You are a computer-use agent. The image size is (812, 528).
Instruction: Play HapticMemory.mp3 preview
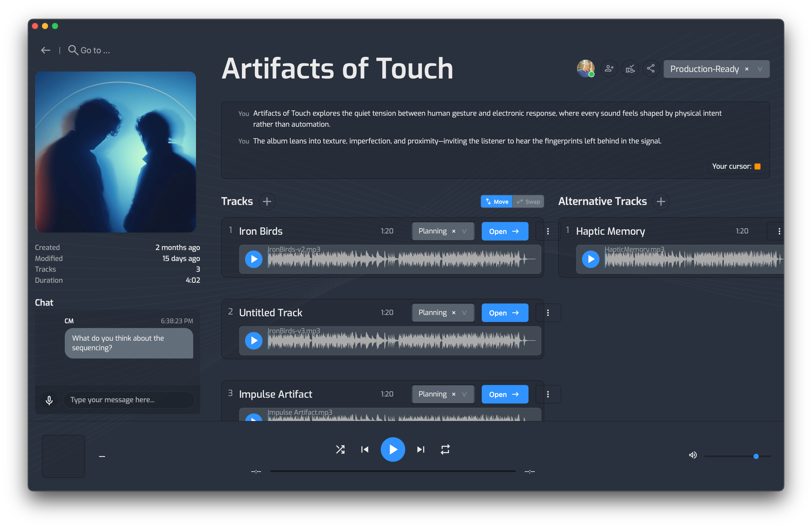click(x=590, y=259)
